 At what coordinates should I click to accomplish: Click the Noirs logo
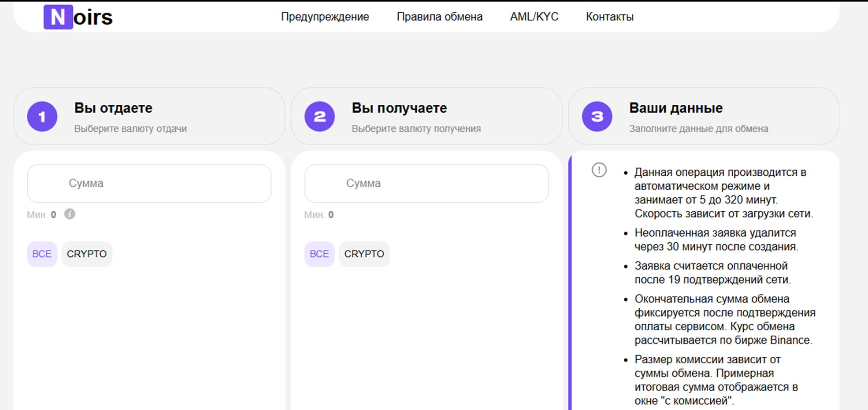[x=78, y=17]
